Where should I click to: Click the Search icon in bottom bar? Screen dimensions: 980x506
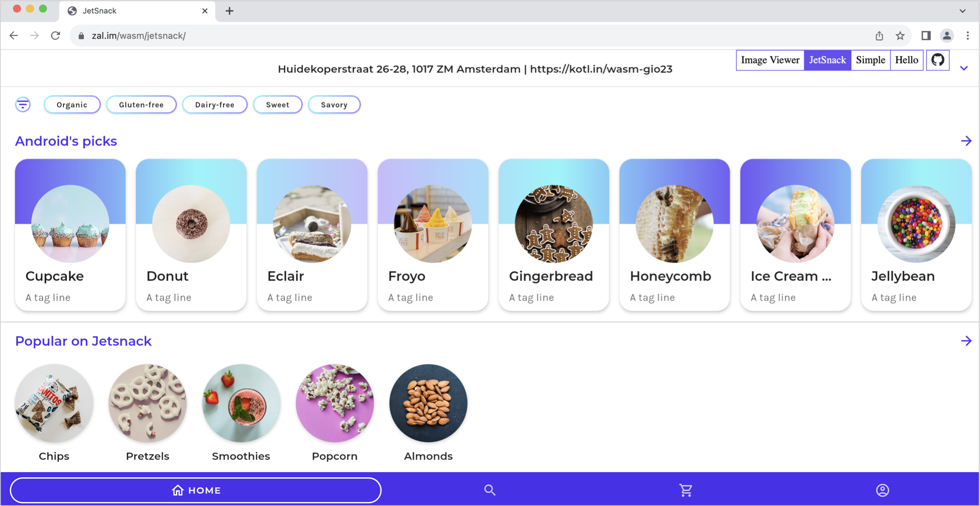click(x=490, y=489)
